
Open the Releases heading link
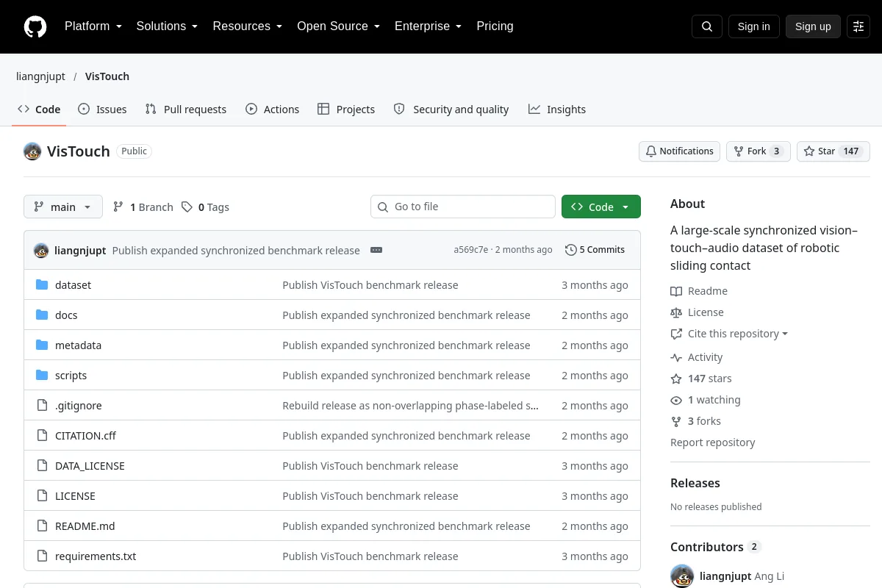point(695,483)
